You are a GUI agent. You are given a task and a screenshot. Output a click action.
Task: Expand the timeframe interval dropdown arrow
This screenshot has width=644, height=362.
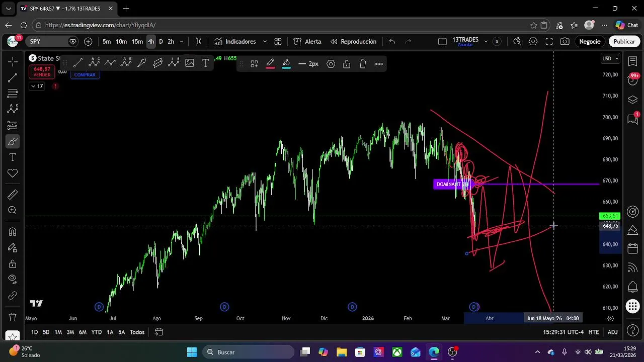[x=182, y=42]
